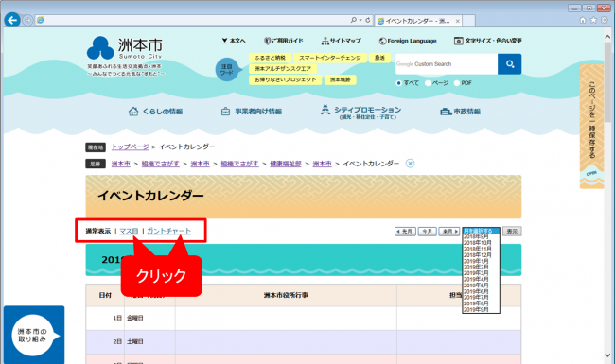
Task: Select the すべて search radio button
Action: click(398, 83)
